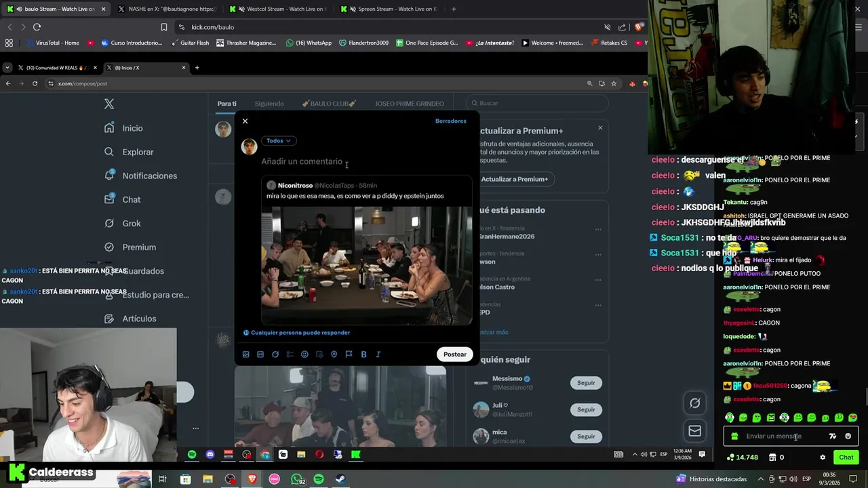The image size is (868, 488).
Task: Open VirusTotal - Home bookmark
Action: click(x=52, y=43)
